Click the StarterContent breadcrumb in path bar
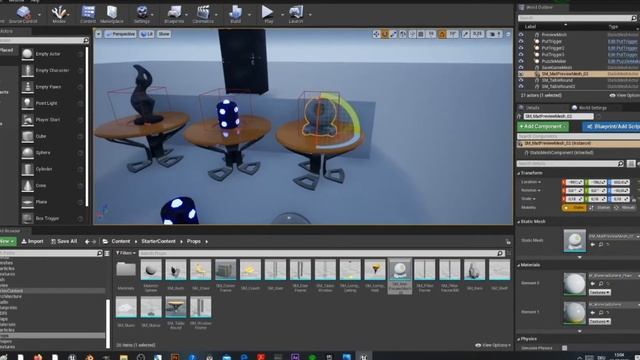This screenshot has width=640, height=360. point(158,242)
